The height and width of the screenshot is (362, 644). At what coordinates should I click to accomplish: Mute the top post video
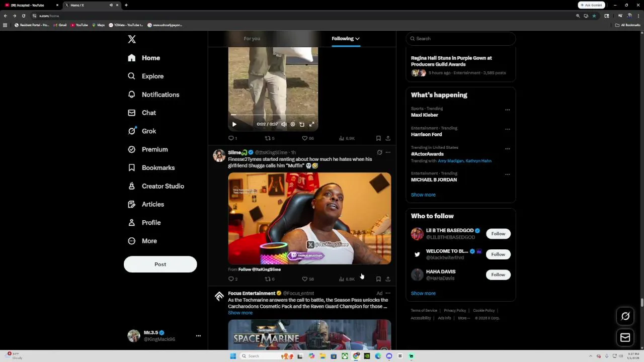coord(284,124)
